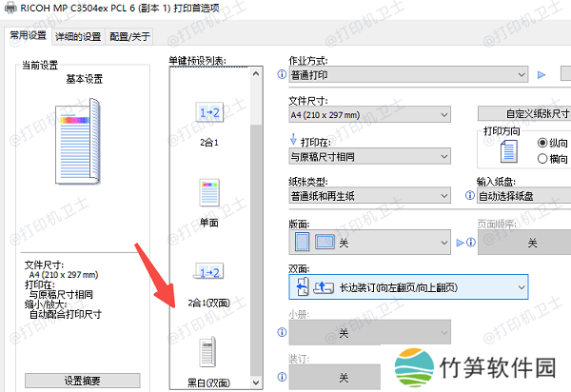571x392 pixels.
Task: Switch to the 详细的设置 tab
Action: (78, 37)
